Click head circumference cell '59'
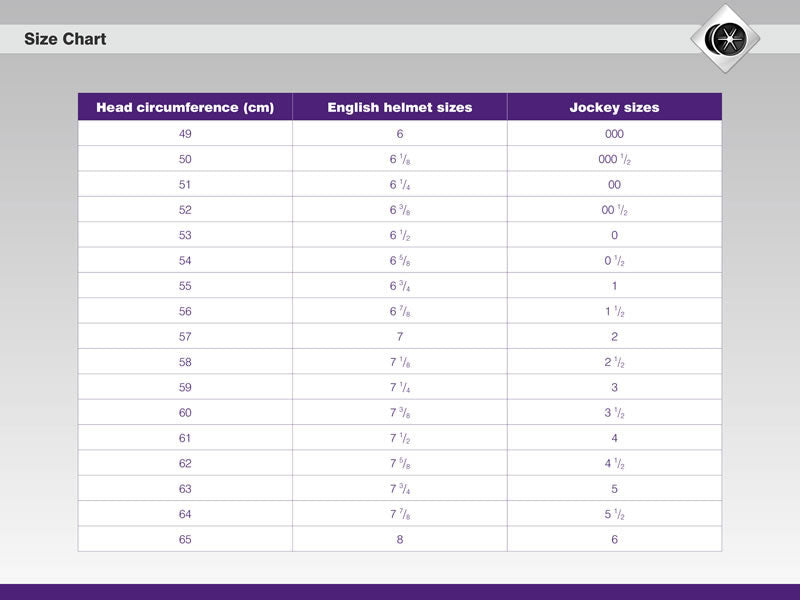The image size is (800, 600). click(185, 387)
